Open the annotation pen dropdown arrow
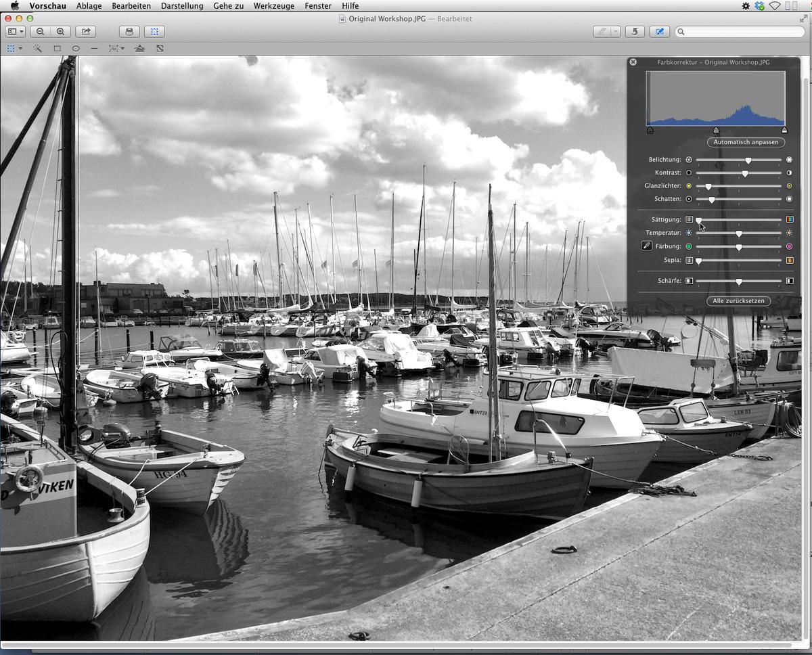Viewport: 812px width, 655px height. coord(615,31)
